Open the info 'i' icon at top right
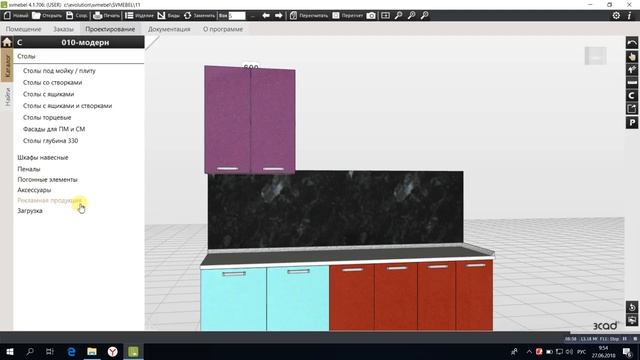This screenshot has width=640, height=360. 629,16
